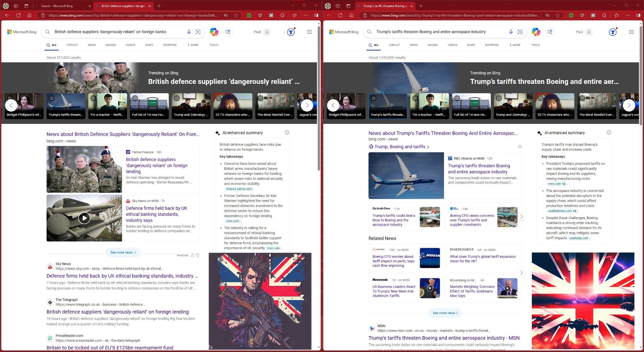Play the Sky News missile video thumbnail

point(84,218)
